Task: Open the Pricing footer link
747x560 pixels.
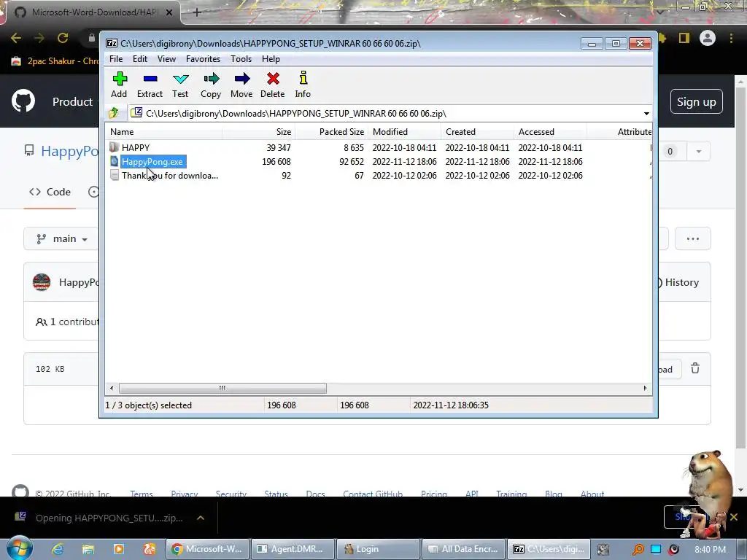Action: (433, 494)
